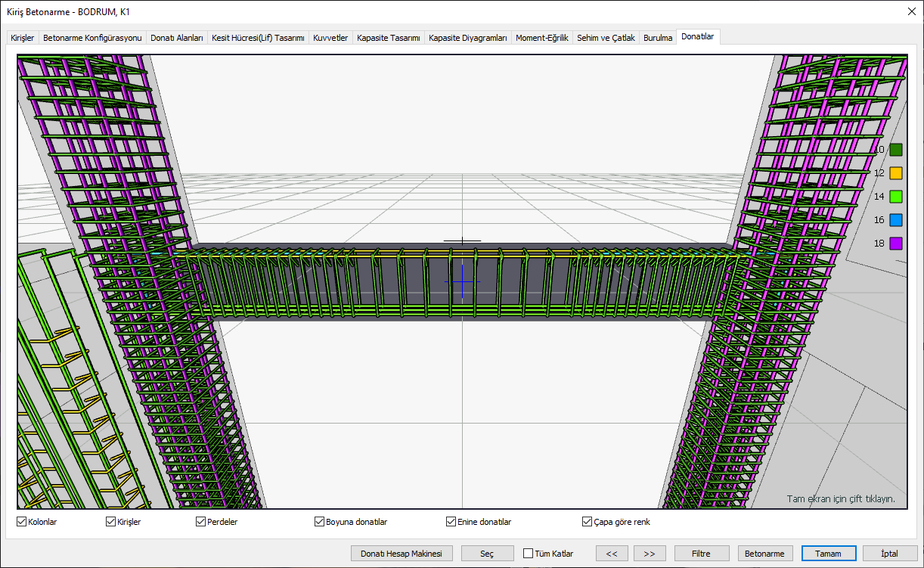Open Donatı Hesap Makinesi calculator
This screenshot has width=924, height=568.
point(402,554)
